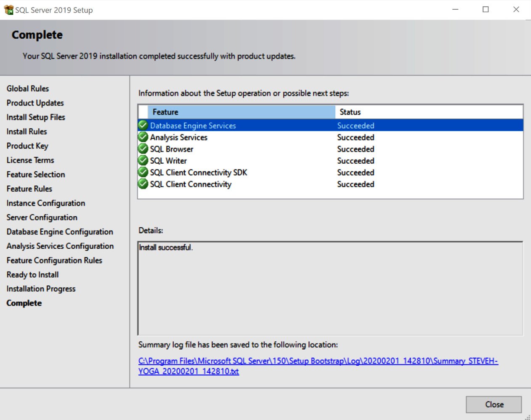The height and width of the screenshot is (420, 531).
Task: Select the Database Engine Services row
Action: click(330, 125)
